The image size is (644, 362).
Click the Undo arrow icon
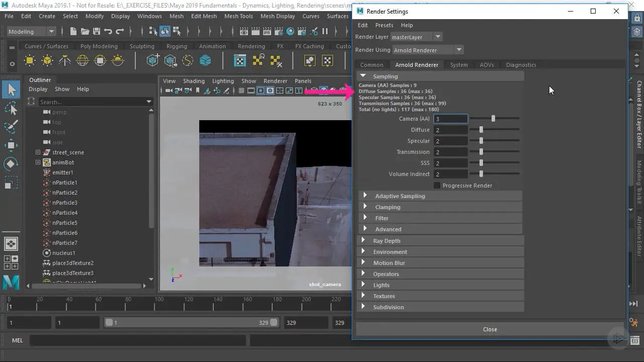[108, 31]
